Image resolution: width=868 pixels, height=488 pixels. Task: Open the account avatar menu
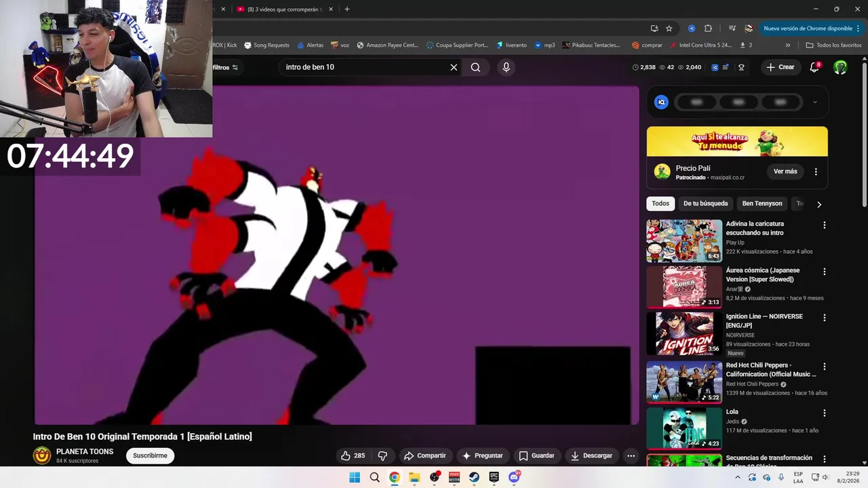(x=840, y=67)
